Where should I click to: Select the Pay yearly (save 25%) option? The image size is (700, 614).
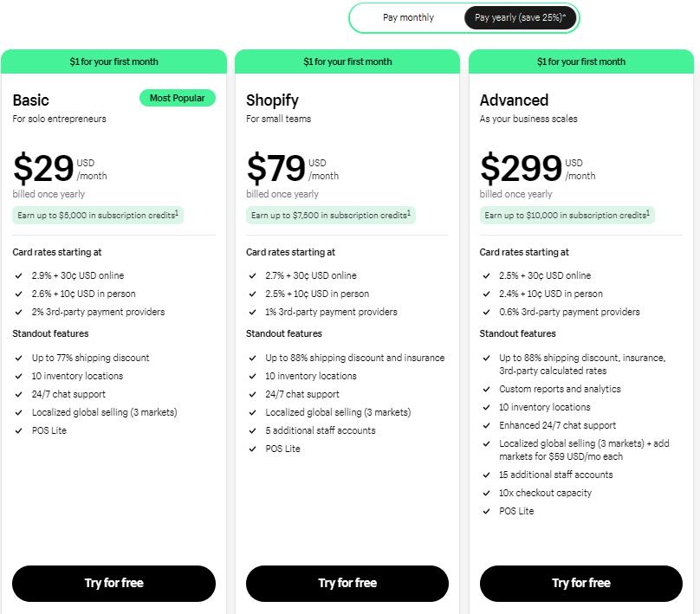click(x=520, y=16)
